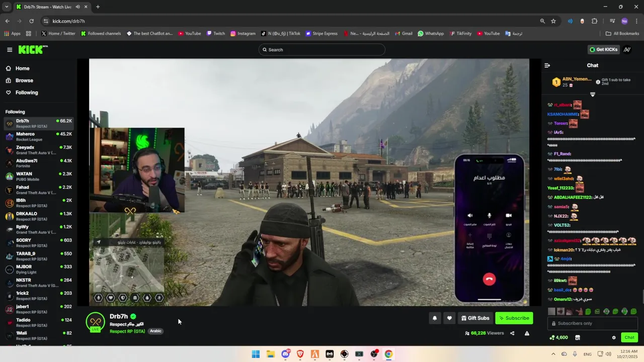
Task: Show hidden system tray icons chevron
Action: coord(553,354)
